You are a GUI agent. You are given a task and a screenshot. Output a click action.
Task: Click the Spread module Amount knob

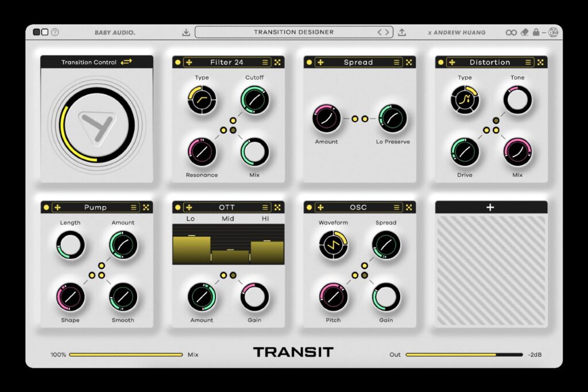(327, 119)
